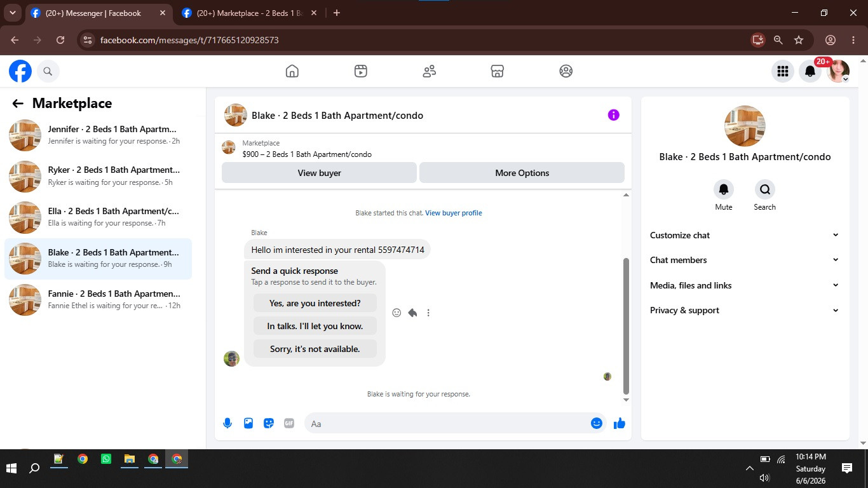Reload the page
Image resolution: width=868 pixels, height=488 pixels.
point(60,40)
